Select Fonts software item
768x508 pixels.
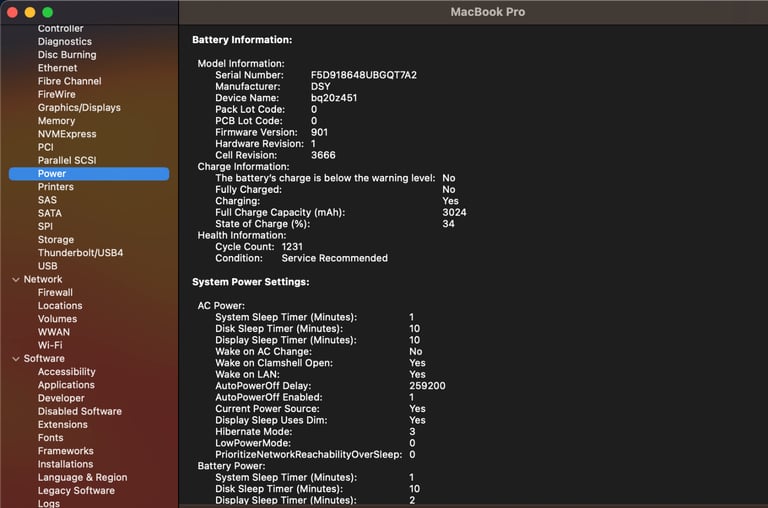click(50, 438)
